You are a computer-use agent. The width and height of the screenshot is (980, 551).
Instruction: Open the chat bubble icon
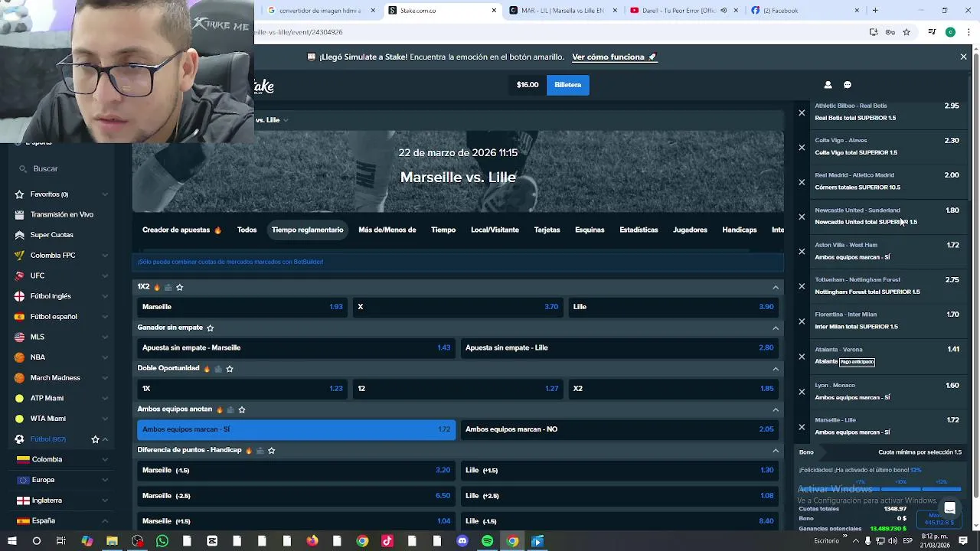tap(848, 85)
